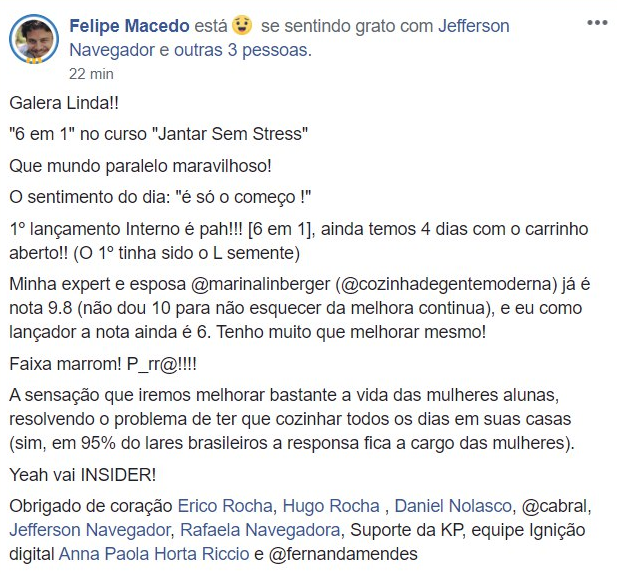617x574 pixels.
Task: Visit Erico Rocha's tagged profile
Action: (225, 506)
